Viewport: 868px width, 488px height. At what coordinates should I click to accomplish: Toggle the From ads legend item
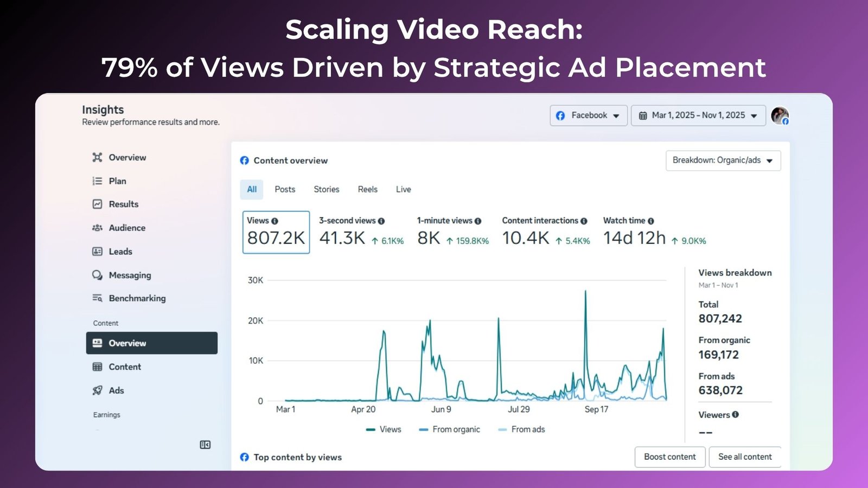click(x=521, y=429)
